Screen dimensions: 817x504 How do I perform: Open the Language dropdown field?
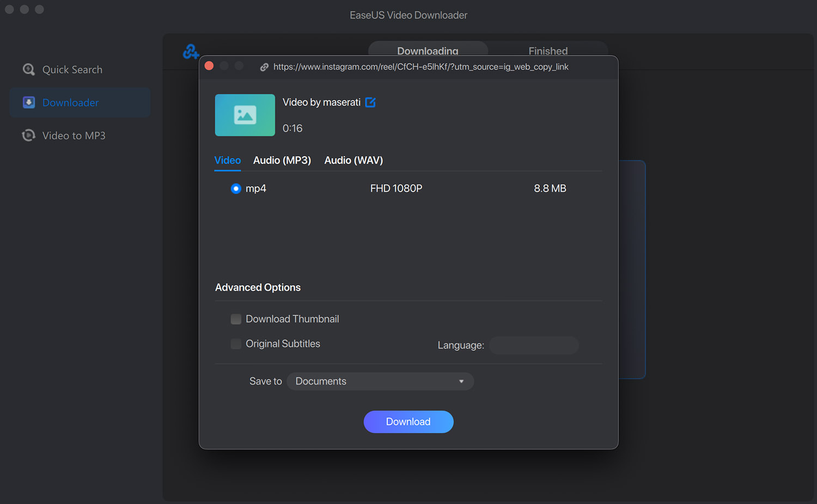534,345
